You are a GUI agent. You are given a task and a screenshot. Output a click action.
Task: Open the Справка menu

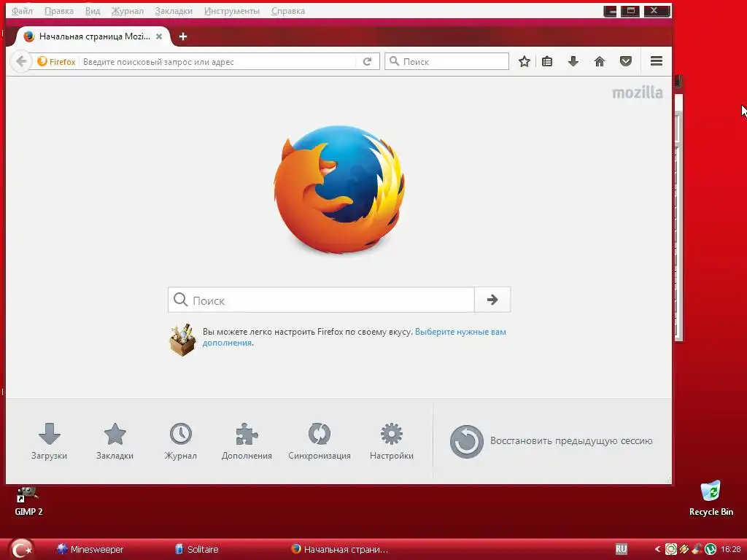pyautogui.click(x=287, y=11)
